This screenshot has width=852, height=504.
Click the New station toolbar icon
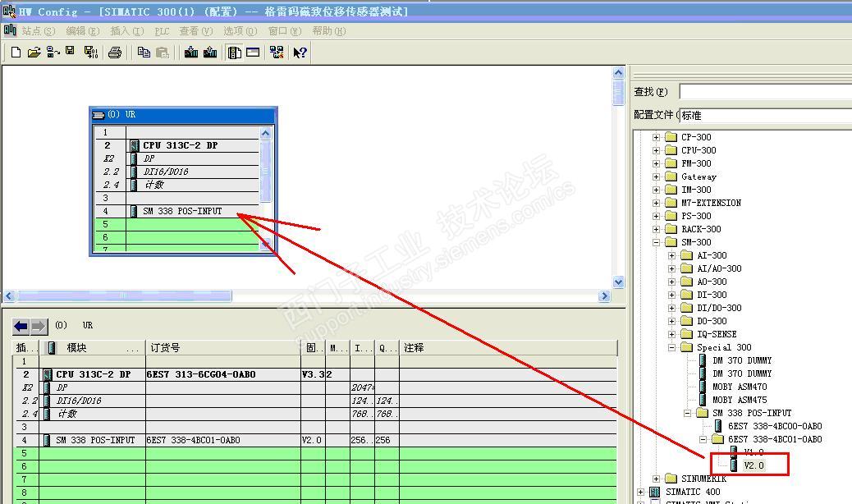pos(16,53)
